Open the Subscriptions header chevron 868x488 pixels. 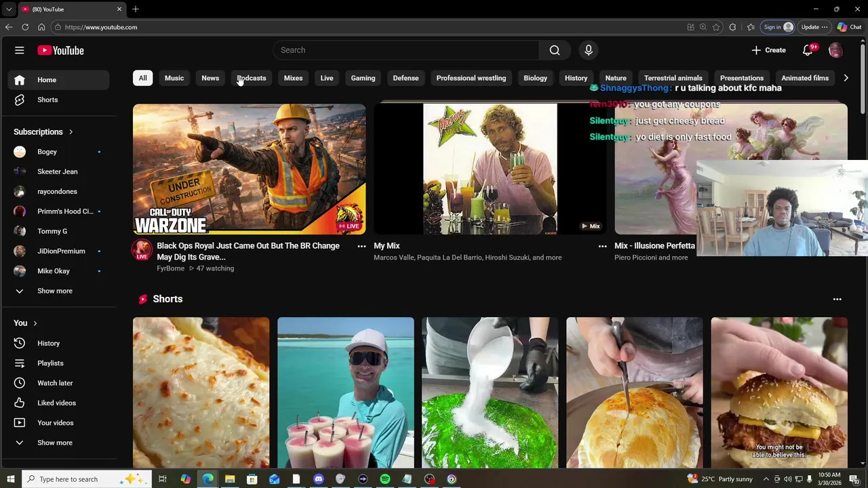[71, 132]
